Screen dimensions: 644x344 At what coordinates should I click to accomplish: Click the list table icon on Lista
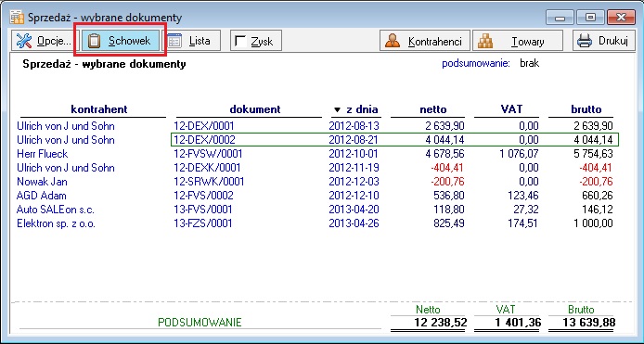coord(175,41)
